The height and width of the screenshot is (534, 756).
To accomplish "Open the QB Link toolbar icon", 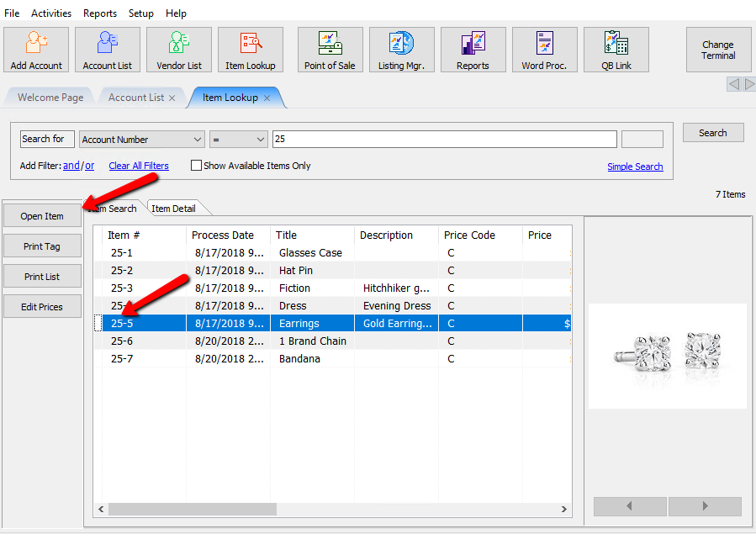I will pyautogui.click(x=616, y=50).
